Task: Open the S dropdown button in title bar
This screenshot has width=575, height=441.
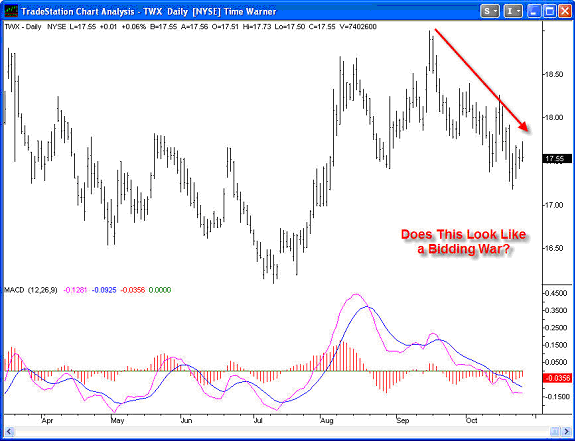Action: click(490, 11)
